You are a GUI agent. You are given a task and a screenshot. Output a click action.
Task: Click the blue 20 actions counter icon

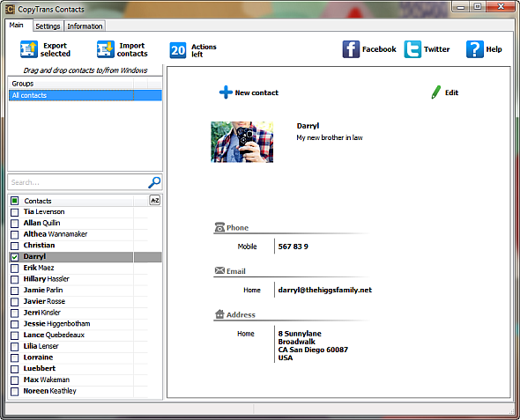tap(178, 50)
